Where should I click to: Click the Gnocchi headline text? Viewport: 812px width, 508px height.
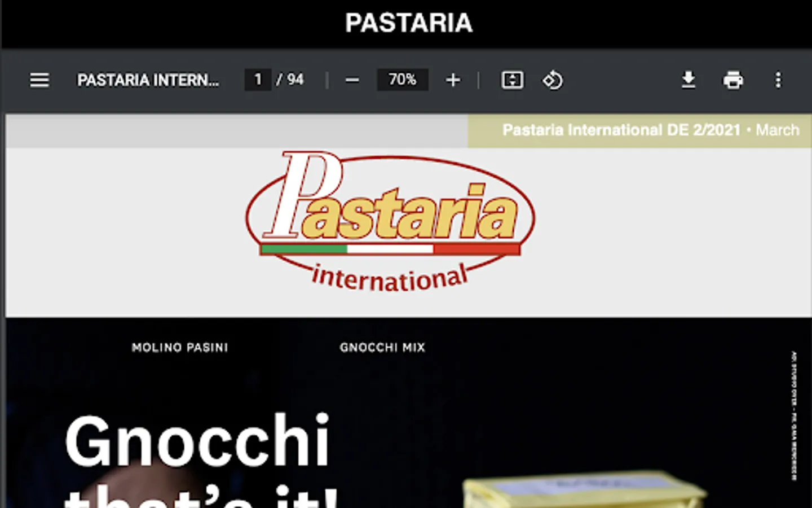(197, 440)
